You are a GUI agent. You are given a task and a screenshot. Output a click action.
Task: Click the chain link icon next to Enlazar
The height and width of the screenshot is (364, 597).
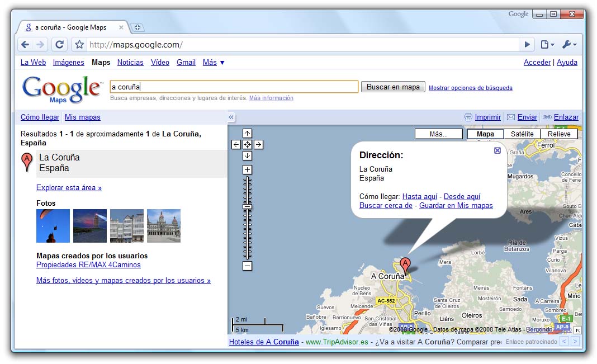pos(547,117)
